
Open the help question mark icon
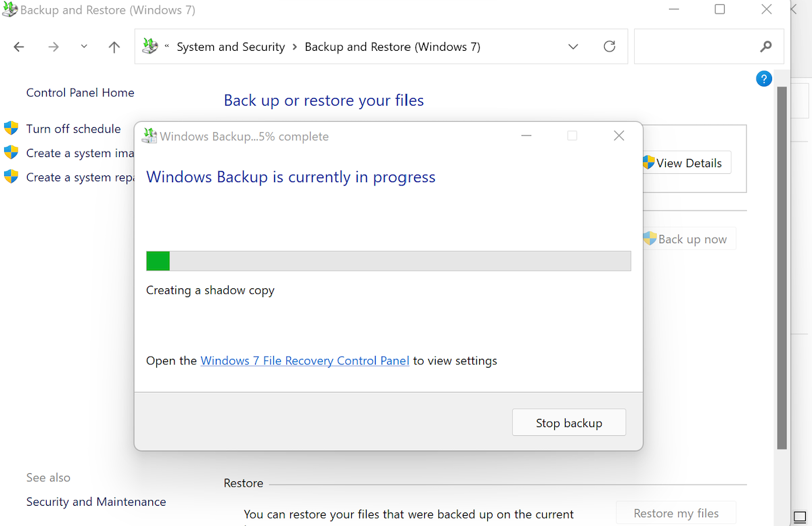763,79
